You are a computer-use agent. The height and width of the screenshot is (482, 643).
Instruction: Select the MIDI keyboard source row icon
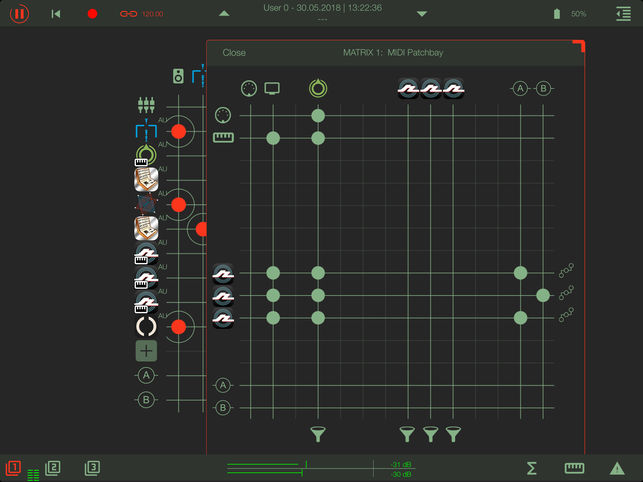click(223, 137)
